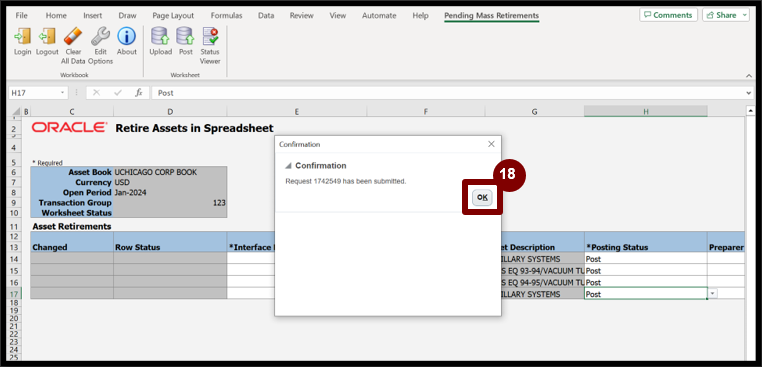
Task: Select column H header
Action: pyautogui.click(x=646, y=112)
